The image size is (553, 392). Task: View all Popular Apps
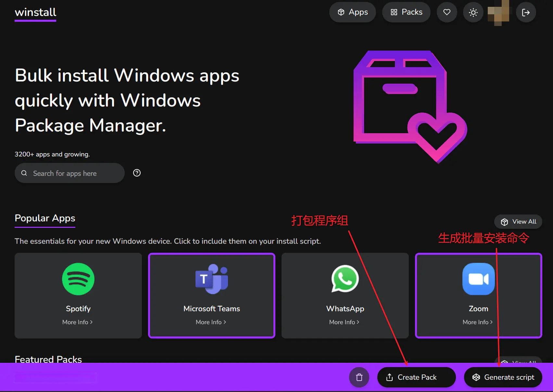click(x=518, y=222)
